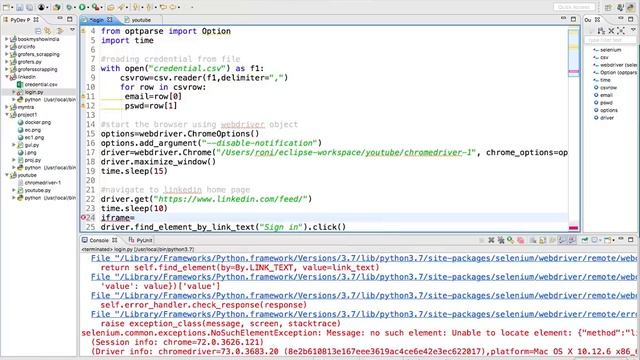Image resolution: width=640 pixels, height=360 pixels.
Task: Collapse the linkedin project
Action: pos(7,77)
